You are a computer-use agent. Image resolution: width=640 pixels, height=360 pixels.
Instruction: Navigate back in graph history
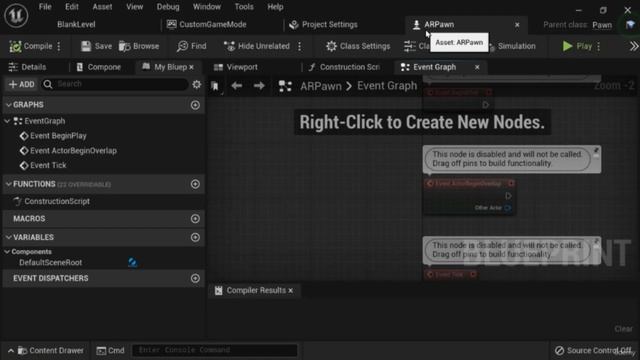point(237,86)
